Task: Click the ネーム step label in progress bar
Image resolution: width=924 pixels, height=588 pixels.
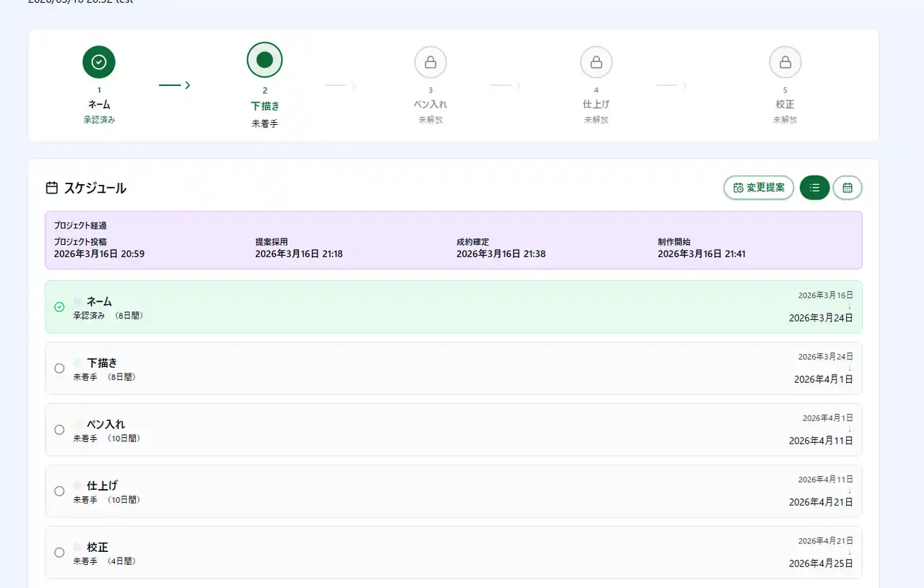Action: pos(99,105)
